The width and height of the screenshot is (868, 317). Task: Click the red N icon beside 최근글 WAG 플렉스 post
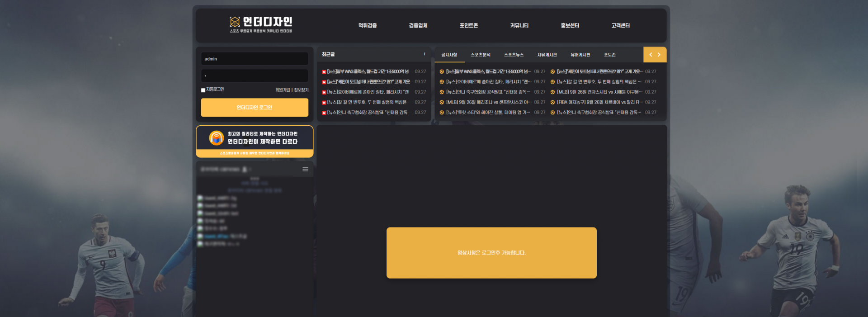(x=324, y=72)
